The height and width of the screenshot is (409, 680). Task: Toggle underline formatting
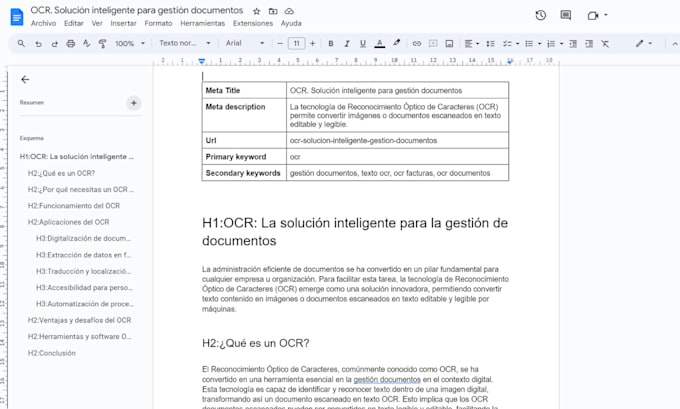[x=363, y=43]
